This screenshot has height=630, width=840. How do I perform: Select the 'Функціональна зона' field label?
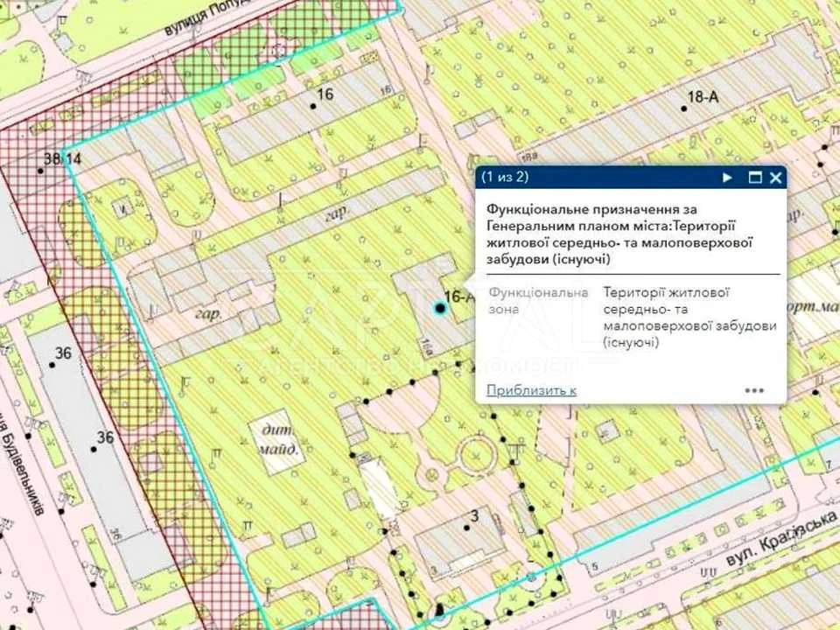click(x=538, y=301)
